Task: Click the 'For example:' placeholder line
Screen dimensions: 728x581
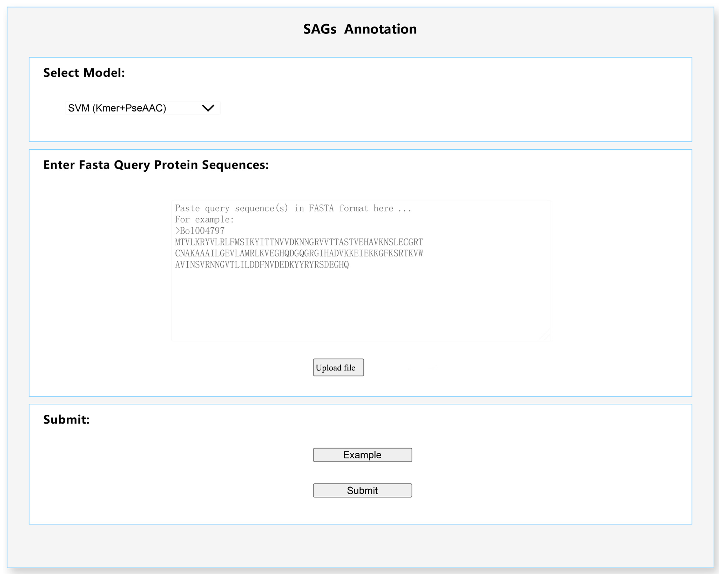Action: 204,220
